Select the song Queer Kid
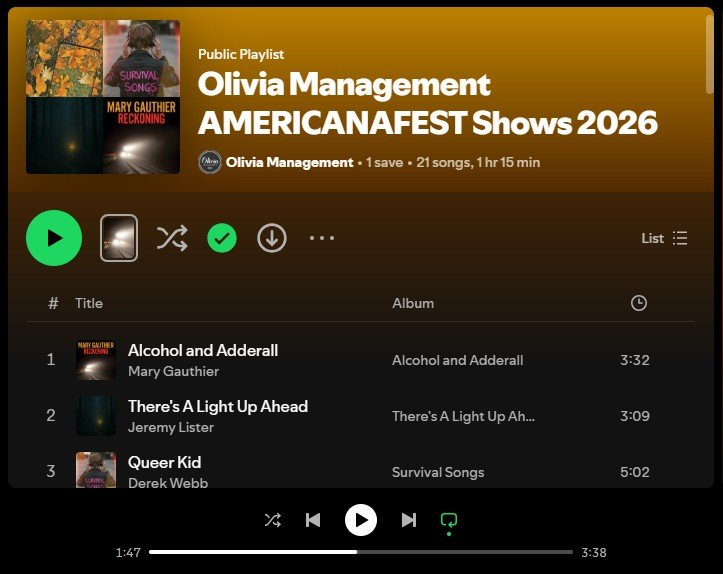This screenshot has width=723, height=574. coord(165,462)
